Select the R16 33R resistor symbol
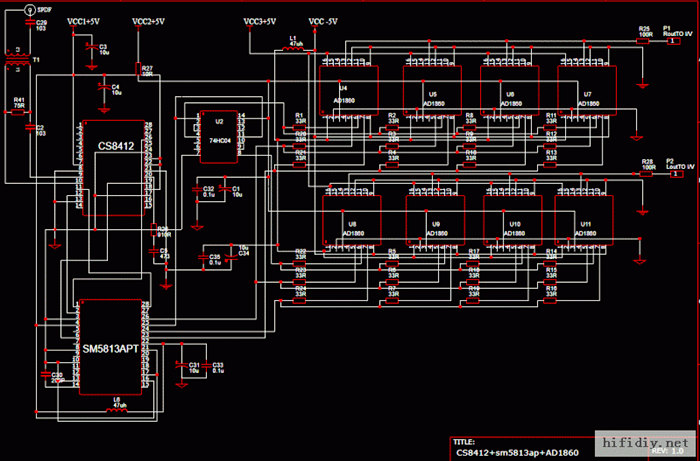 click(550, 301)
